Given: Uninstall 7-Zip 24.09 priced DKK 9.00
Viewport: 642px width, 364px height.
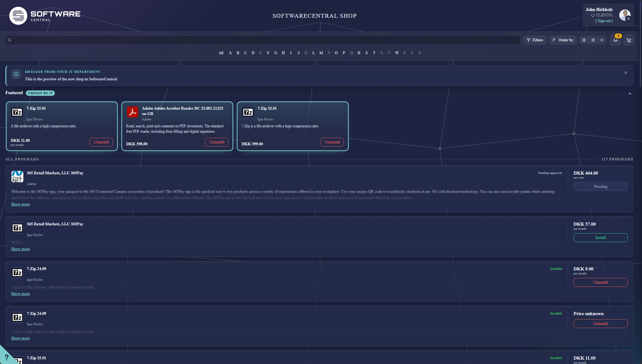Looking at the screenshot, I should click(x=600, y=282).
